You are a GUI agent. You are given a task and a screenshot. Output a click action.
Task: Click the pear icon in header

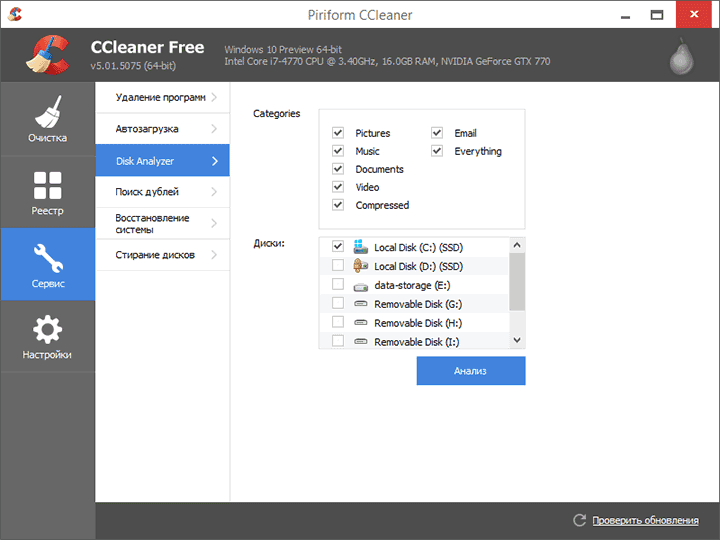coord(681,56)
